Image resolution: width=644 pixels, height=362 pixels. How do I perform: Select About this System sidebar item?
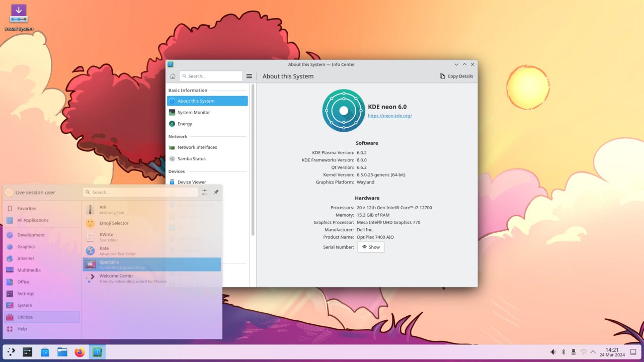(x=207, y=101)
